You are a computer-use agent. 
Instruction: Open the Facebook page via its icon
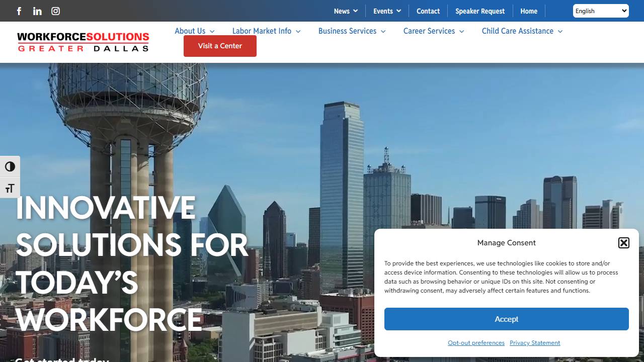(x=19, y=11)
